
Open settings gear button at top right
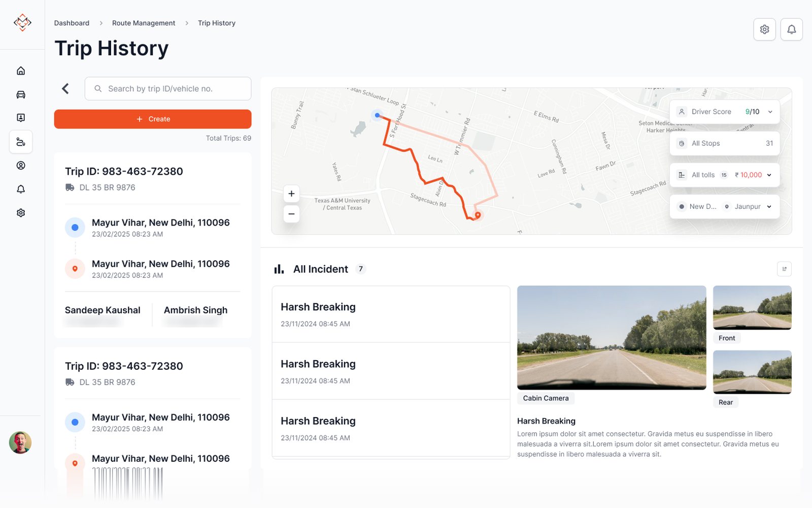coord(764,29)
